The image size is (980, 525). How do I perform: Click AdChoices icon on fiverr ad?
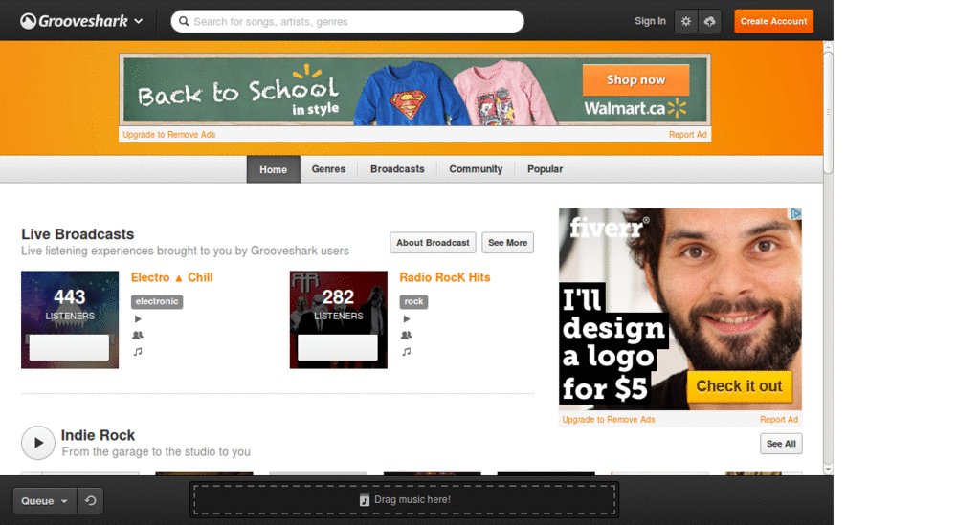795,213
